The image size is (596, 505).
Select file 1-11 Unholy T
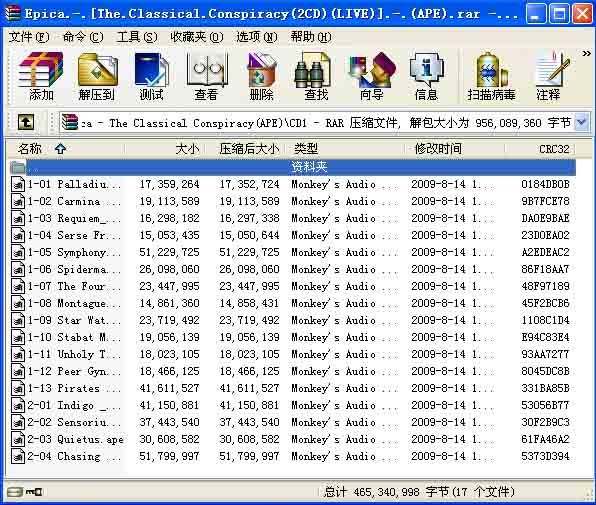point(74,355)
